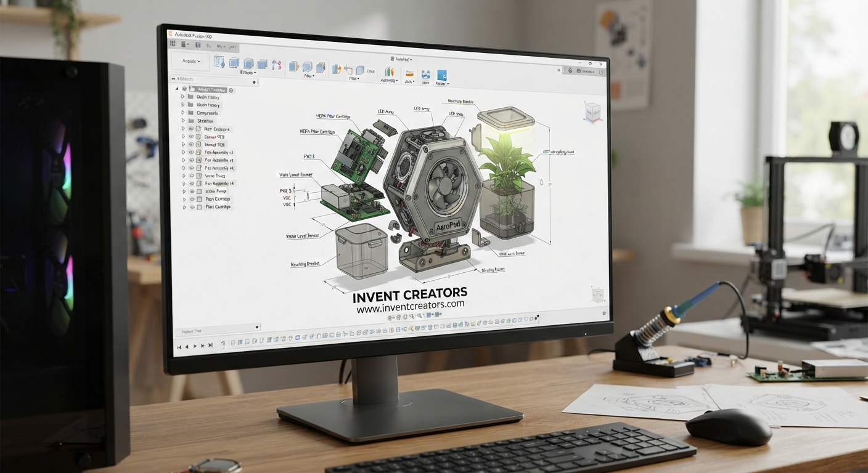Click the Create Sketch icon, first in toolbar
The height and width of the screenshot is (473, 868).
(219, 62)
